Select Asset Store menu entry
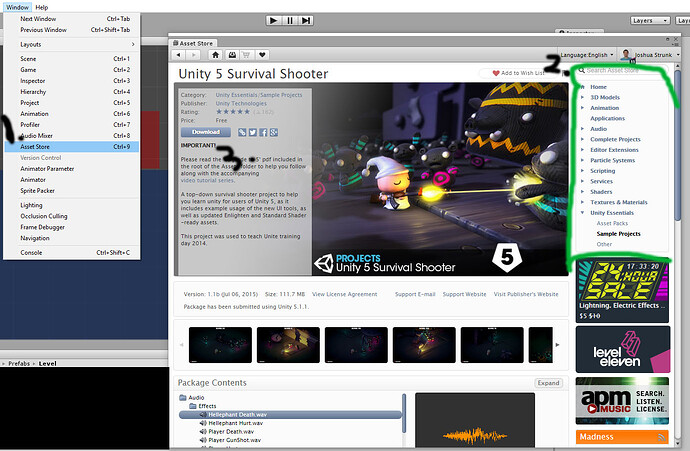This screenshot has width=690, height=451. 72,147
